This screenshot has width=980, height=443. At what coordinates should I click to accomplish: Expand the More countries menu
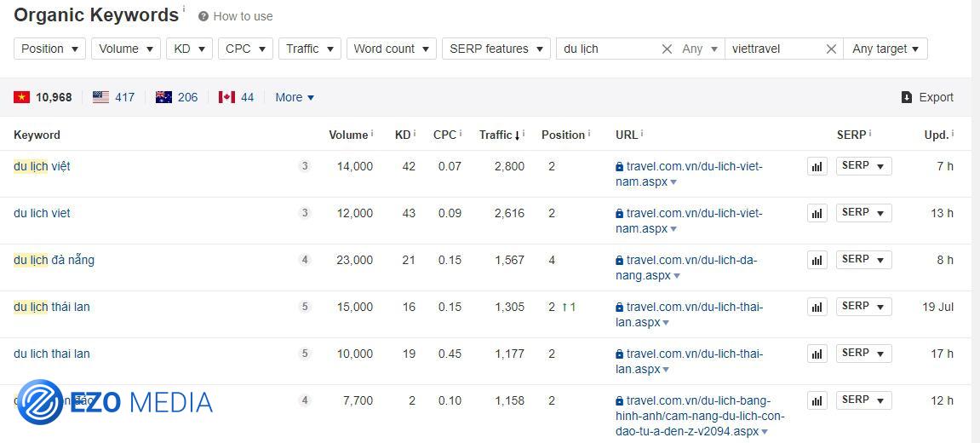(295, 97)
